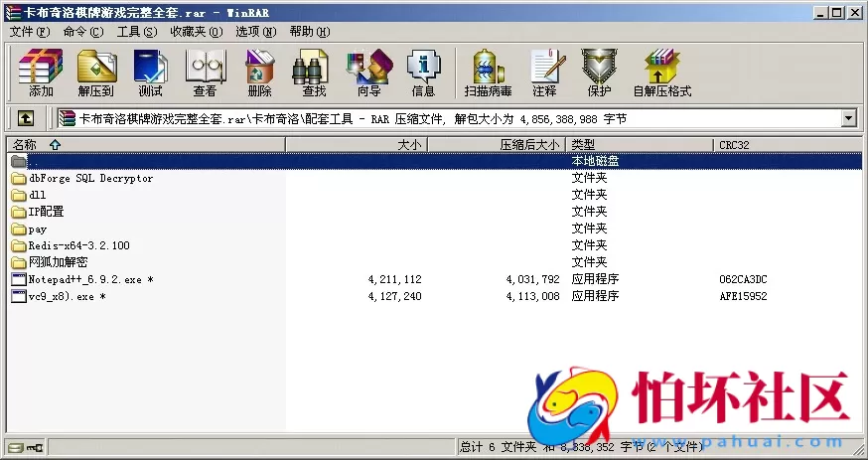Sort by the CRC32 column header
This screenshot has height=460, width=868.
pos(788,144)
